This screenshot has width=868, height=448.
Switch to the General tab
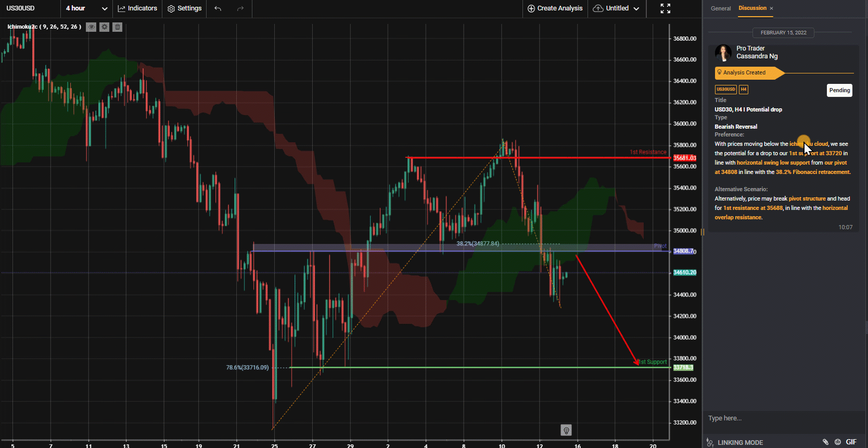(721, 8)
